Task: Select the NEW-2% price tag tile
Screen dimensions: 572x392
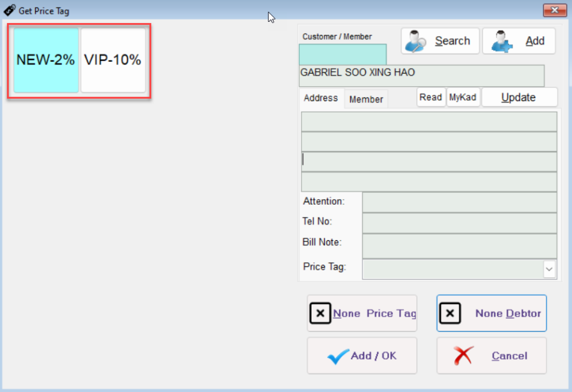Action: click(46, 61)
